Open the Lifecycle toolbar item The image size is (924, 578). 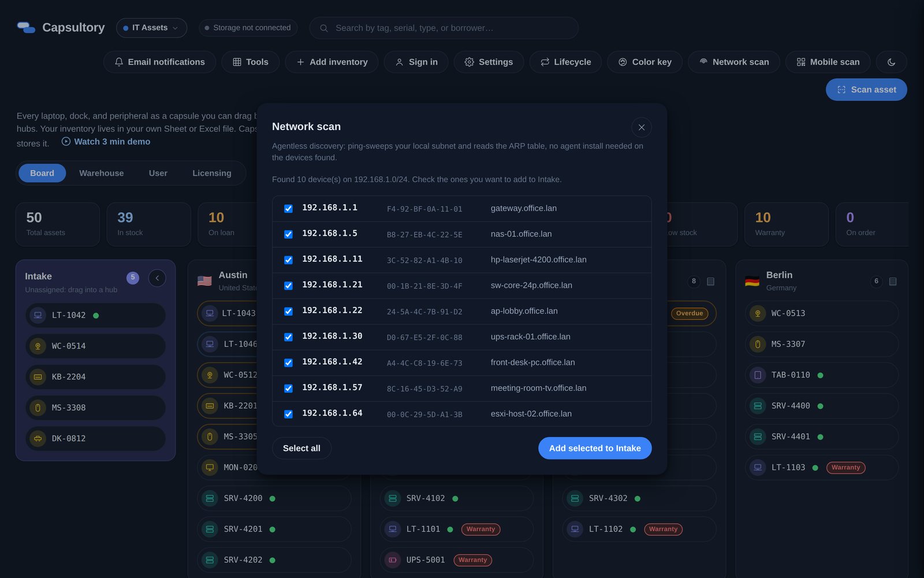[x=565, y=62]
